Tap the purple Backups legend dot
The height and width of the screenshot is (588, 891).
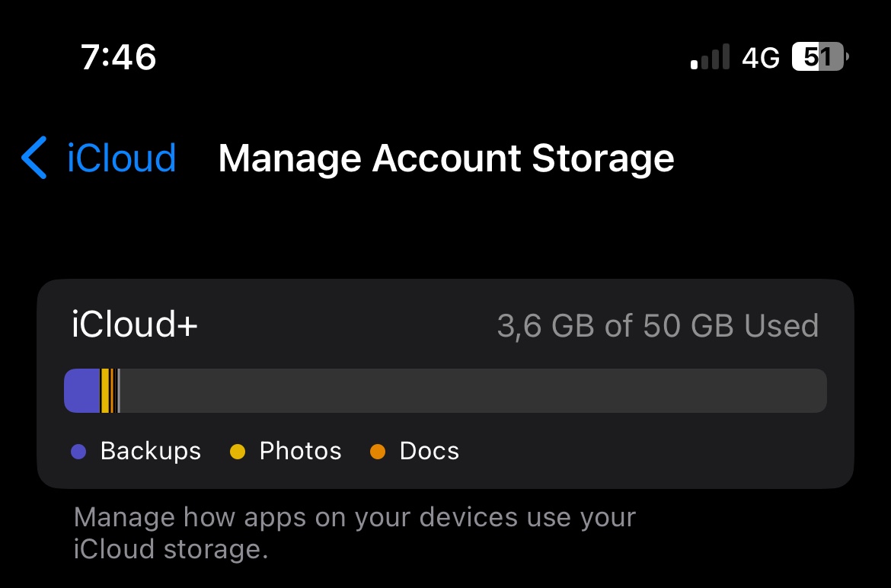click(78, 452)
